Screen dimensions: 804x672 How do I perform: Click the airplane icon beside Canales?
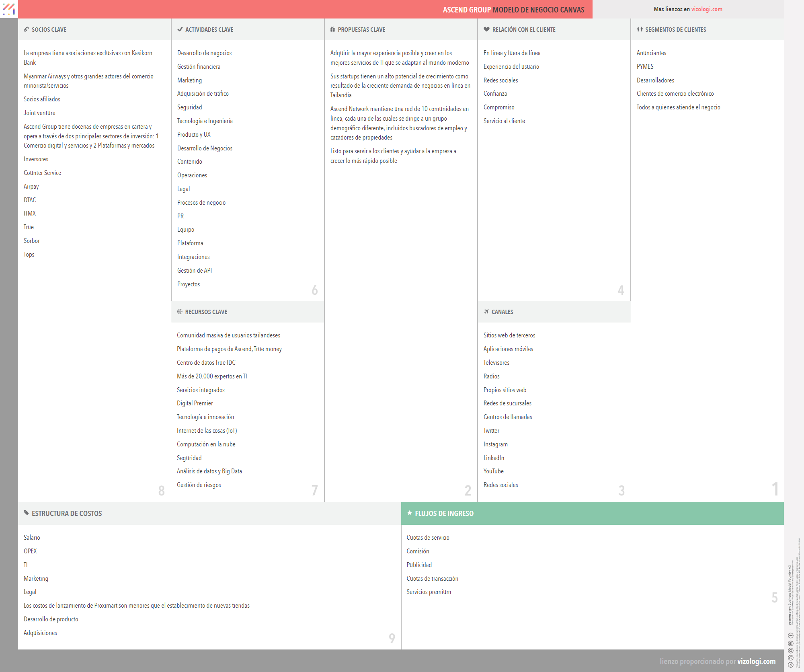486,312
